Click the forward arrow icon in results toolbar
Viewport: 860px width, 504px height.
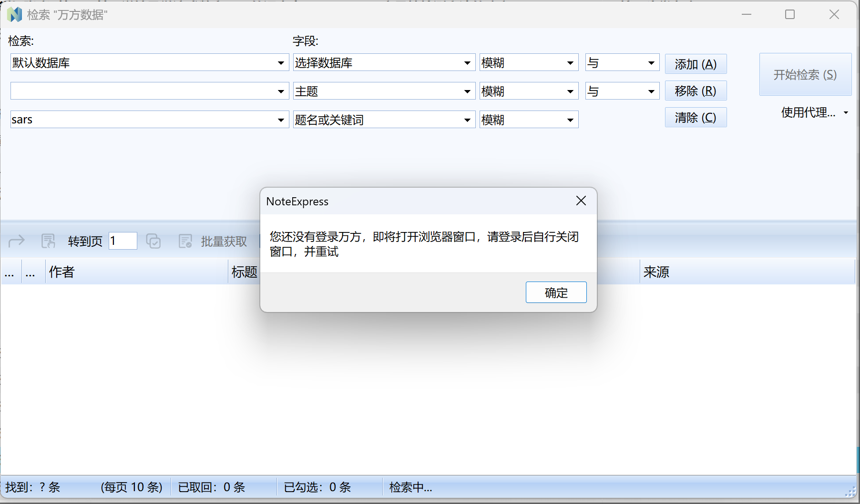[17, 241]
